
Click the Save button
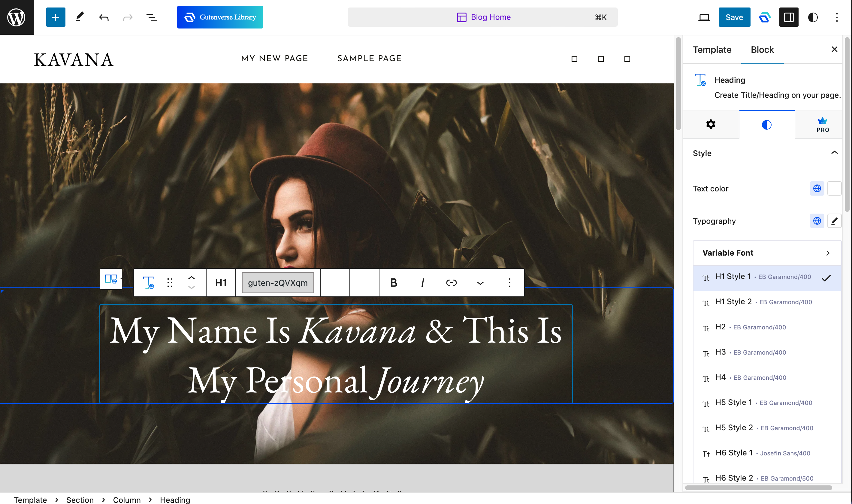(x=734, y=17)
